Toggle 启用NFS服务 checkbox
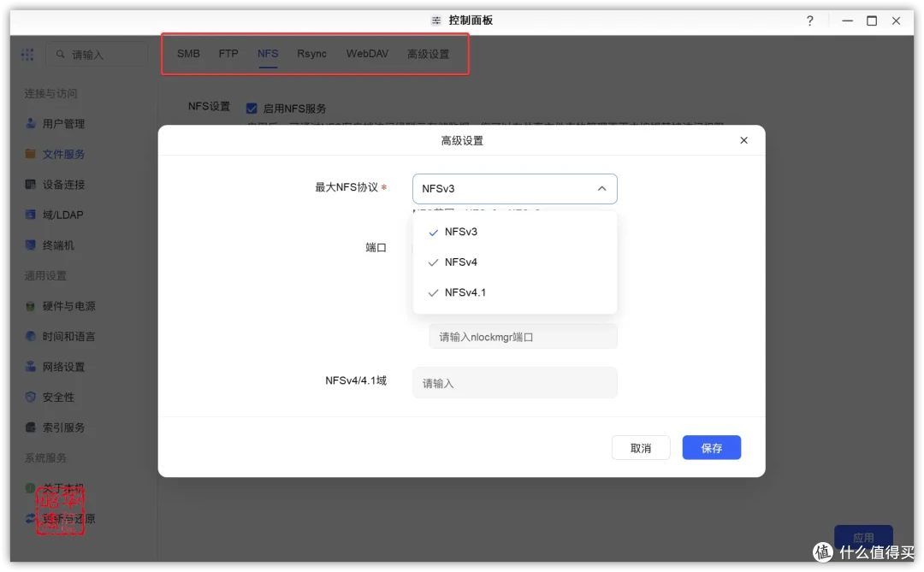The height and width of the screenshot is (572, 924). (x=252, y=109)
